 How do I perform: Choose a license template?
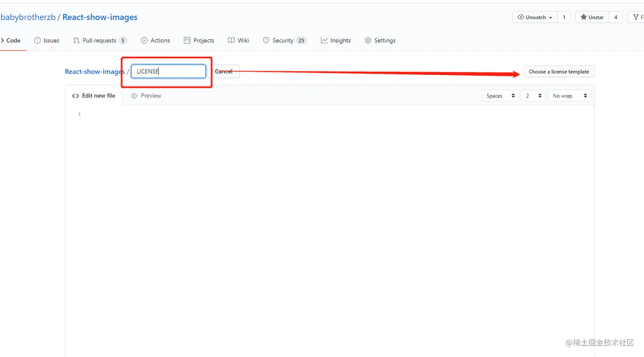click(x=559, y=72)
